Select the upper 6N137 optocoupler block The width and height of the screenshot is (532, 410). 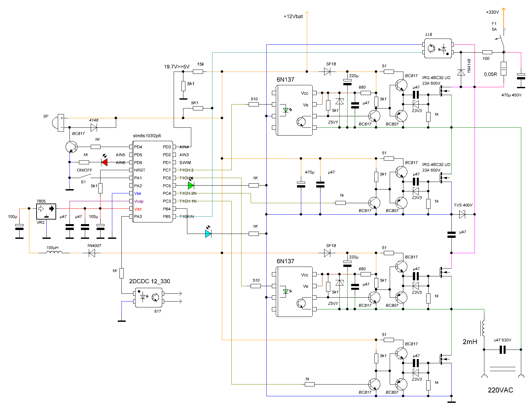pos(295,110)
